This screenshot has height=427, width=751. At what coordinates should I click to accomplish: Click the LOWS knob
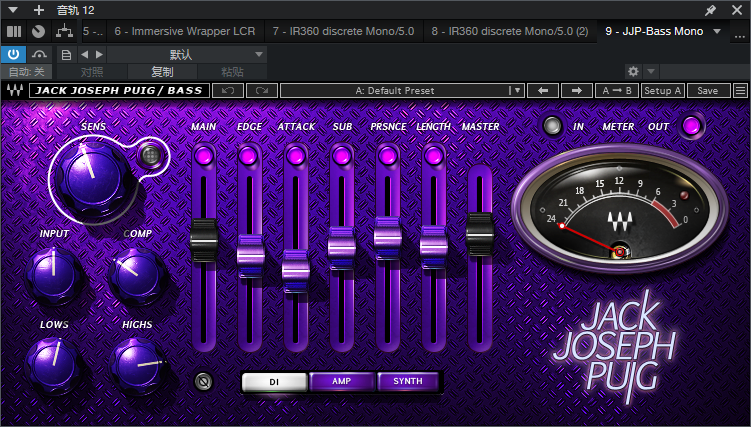click(x=54, y=366)
